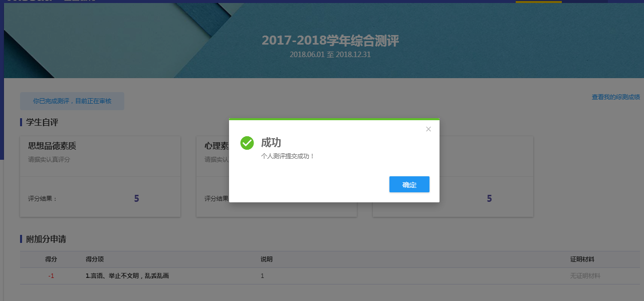Select the 思想品德素质 card title
644x301 pixels.
[x=52, y=146]
